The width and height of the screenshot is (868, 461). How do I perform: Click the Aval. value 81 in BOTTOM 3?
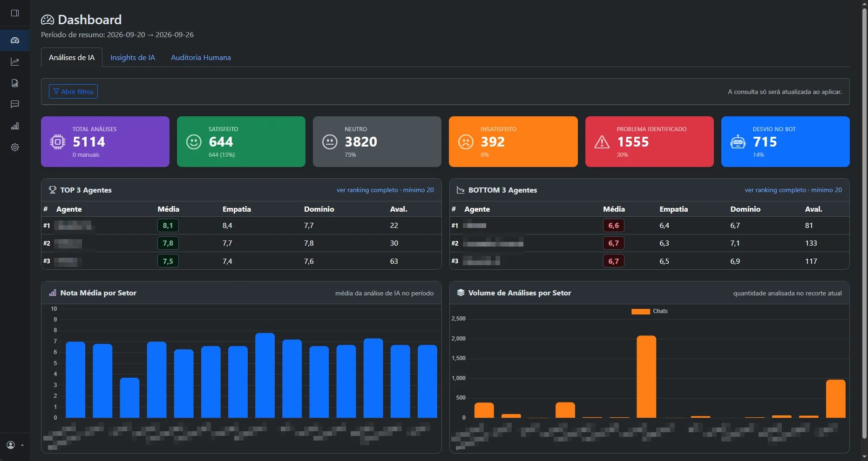point(809,225)
